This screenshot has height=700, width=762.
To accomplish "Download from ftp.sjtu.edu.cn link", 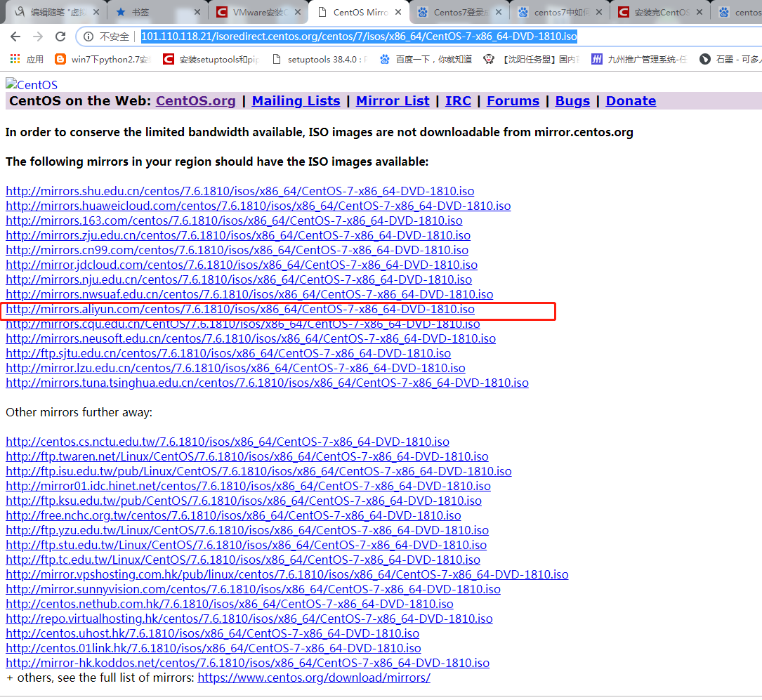I will pos(228,353).
